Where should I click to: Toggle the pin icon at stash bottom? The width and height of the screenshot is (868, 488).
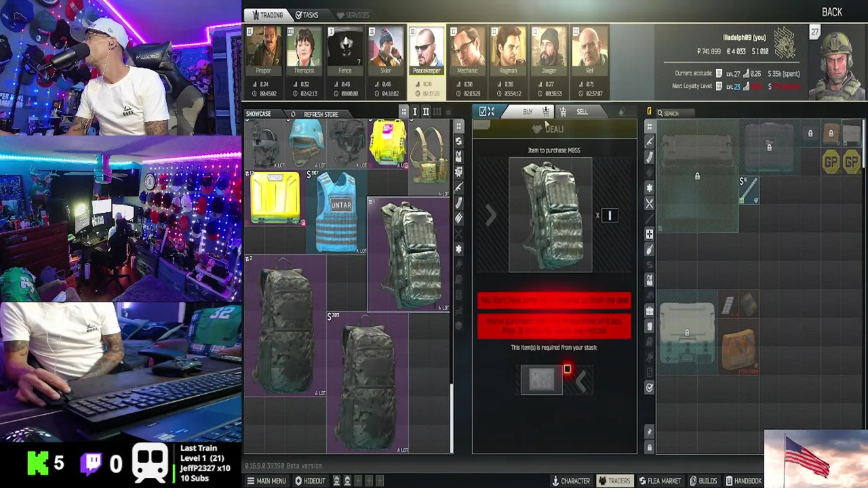click(650, 432)
